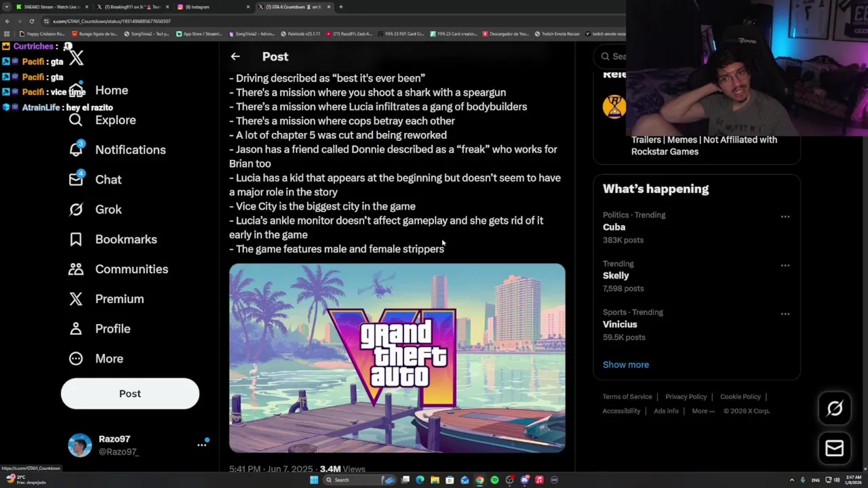Open Skelly trending topic
Viewport: 868px width, 488px height.
point(696,276)
